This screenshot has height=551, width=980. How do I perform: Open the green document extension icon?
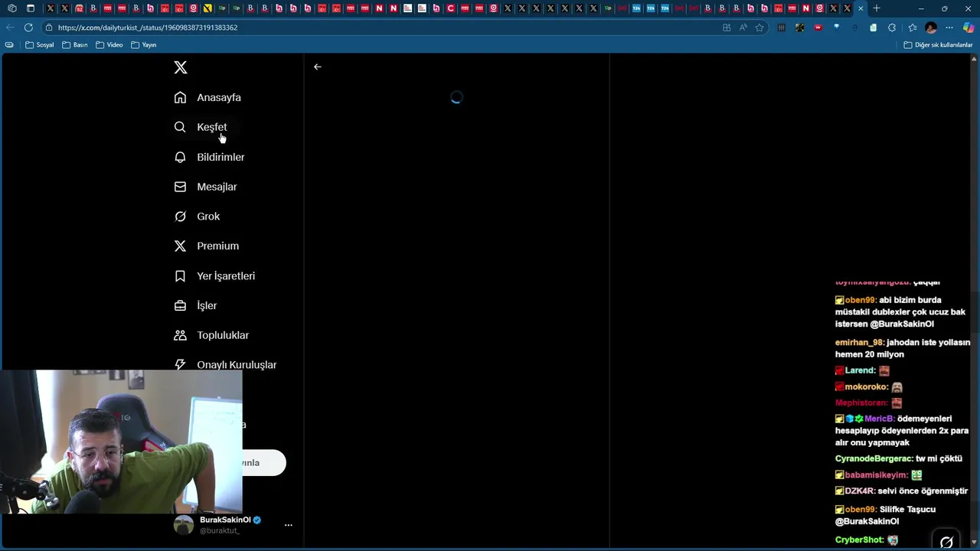coord(874,28)
